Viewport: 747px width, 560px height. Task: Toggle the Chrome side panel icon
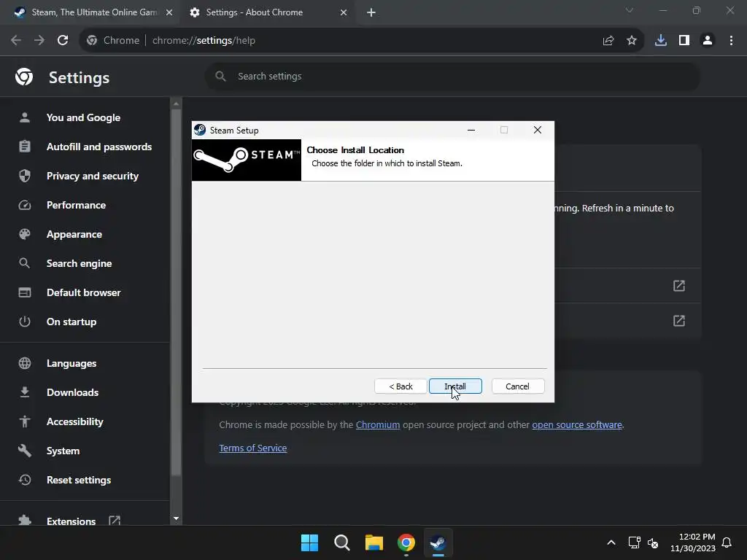[684, 41]
